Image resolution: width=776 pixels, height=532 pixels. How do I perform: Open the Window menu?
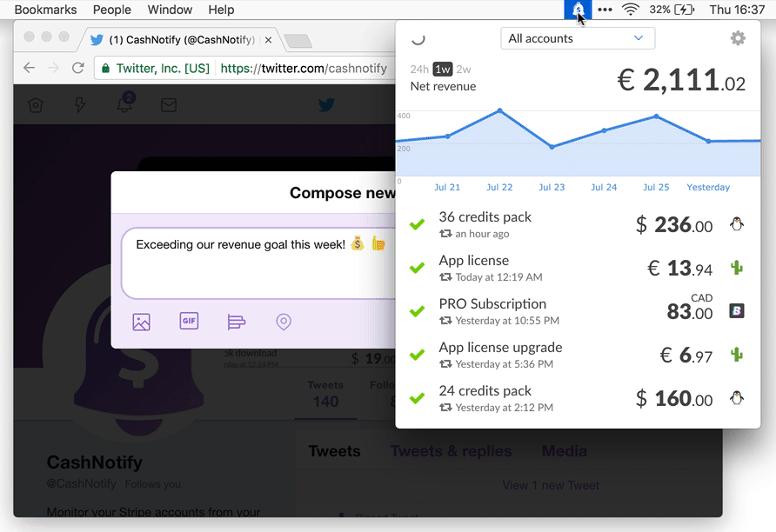pyautogui.click(x=170, y=10)
